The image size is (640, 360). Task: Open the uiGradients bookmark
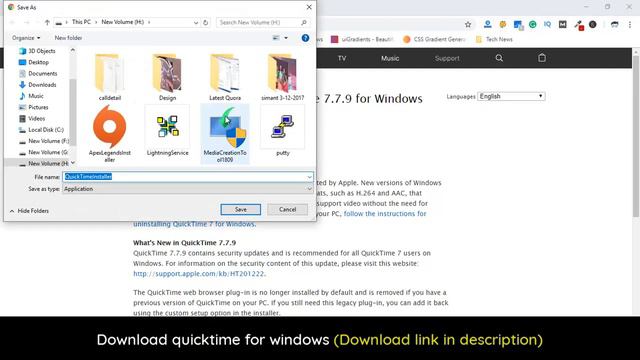click(362, 39)
